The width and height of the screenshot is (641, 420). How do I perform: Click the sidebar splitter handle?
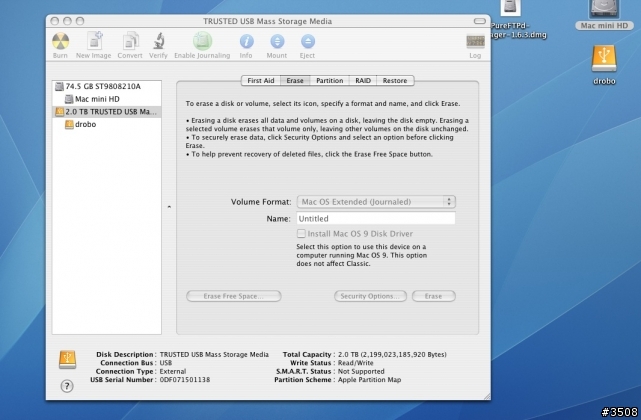[169, 207]
